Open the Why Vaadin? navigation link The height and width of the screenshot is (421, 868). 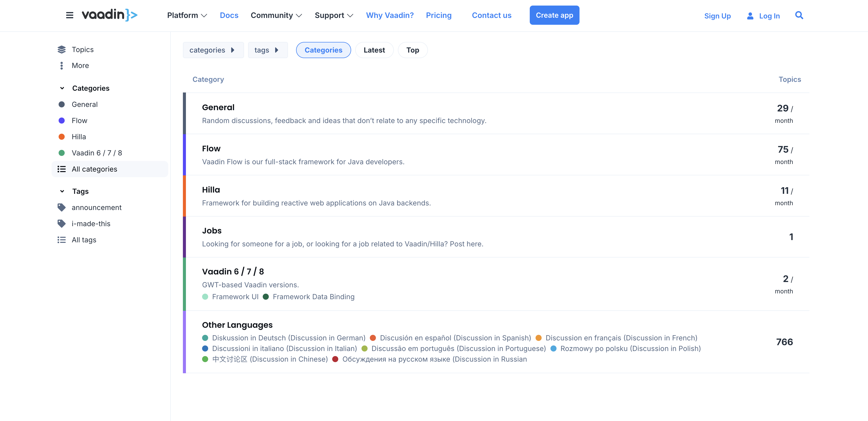click(390, 15)
